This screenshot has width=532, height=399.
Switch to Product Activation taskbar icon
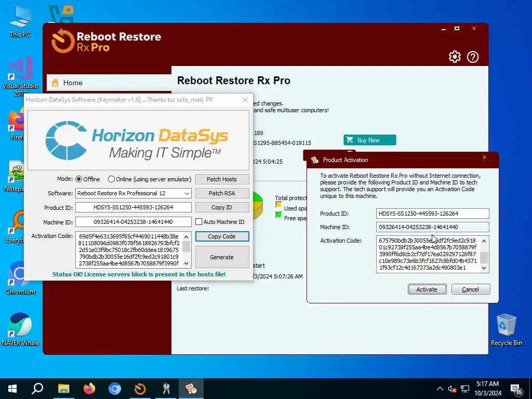click(191, 389)
